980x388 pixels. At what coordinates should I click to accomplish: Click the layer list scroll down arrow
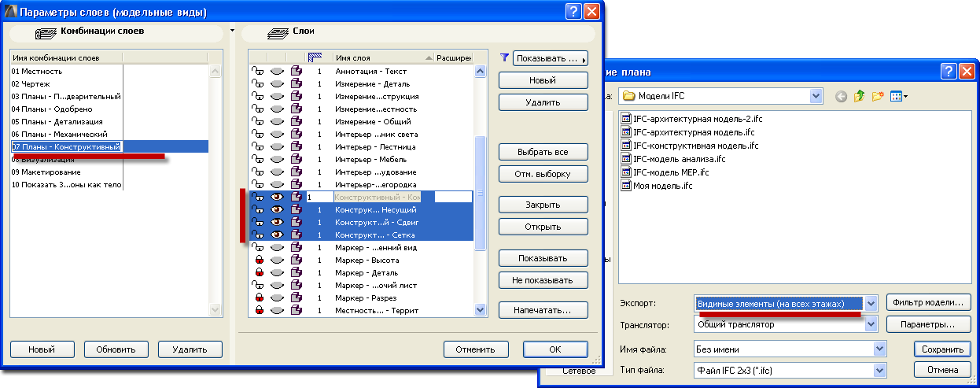click(481, 311)
